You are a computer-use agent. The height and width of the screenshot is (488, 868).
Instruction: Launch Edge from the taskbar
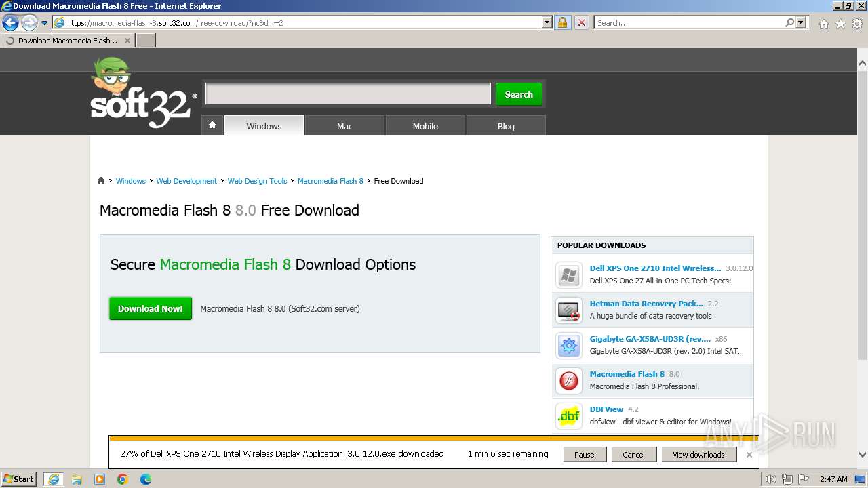(x=146, y=479)
